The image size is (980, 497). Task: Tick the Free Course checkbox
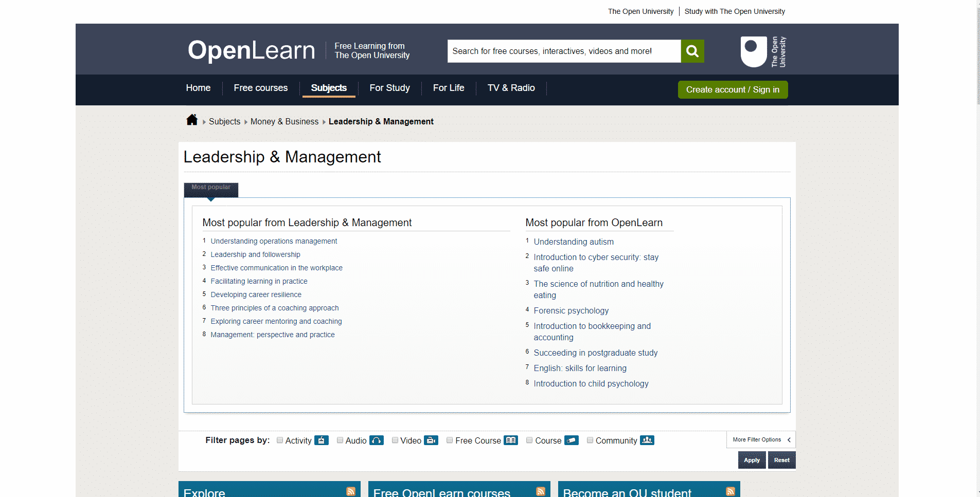point(450,440)
